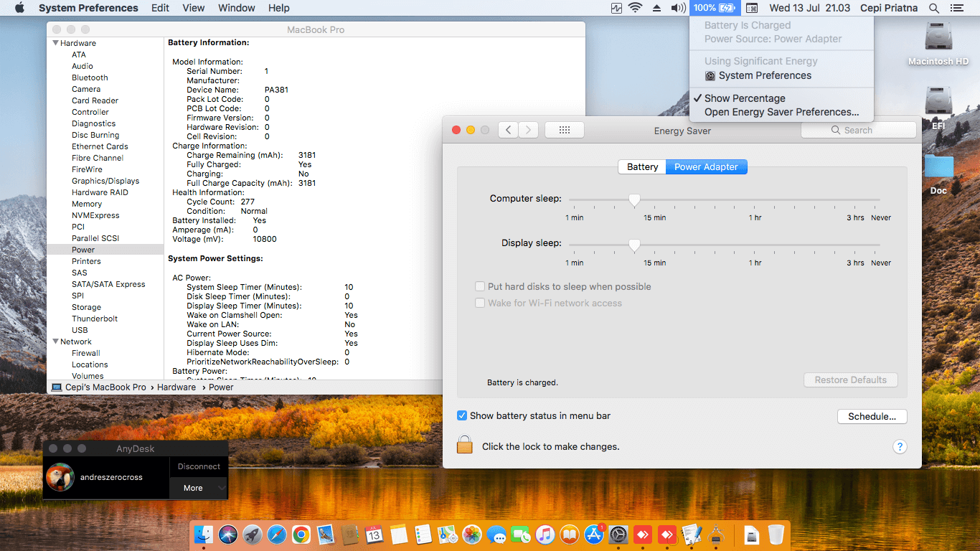
Task: Open the Energy Saver help button
Action: tap(900, 446)
